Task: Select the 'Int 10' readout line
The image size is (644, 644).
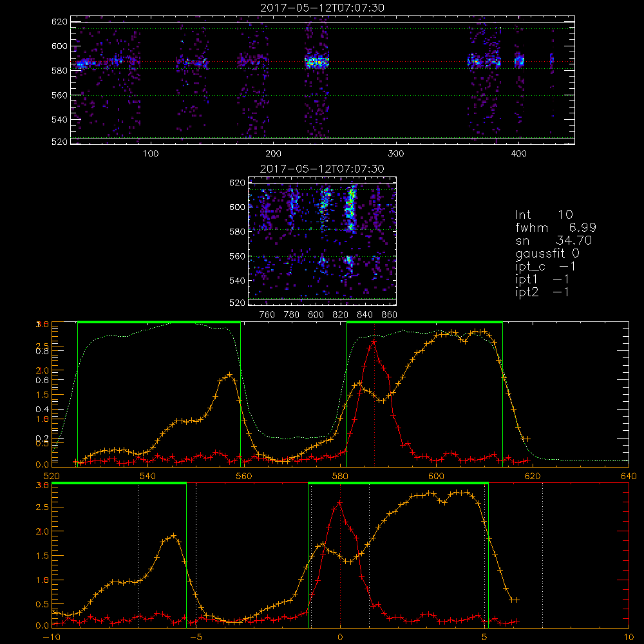Action: pos(544,215)
